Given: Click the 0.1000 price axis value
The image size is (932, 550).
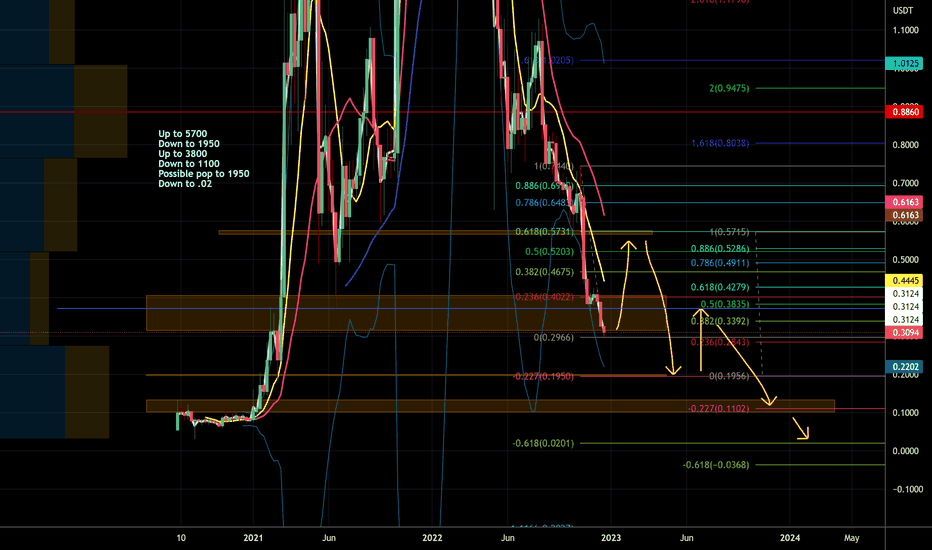Looking at the screenshot, I should pyautogui.click(x=905, y=413).
